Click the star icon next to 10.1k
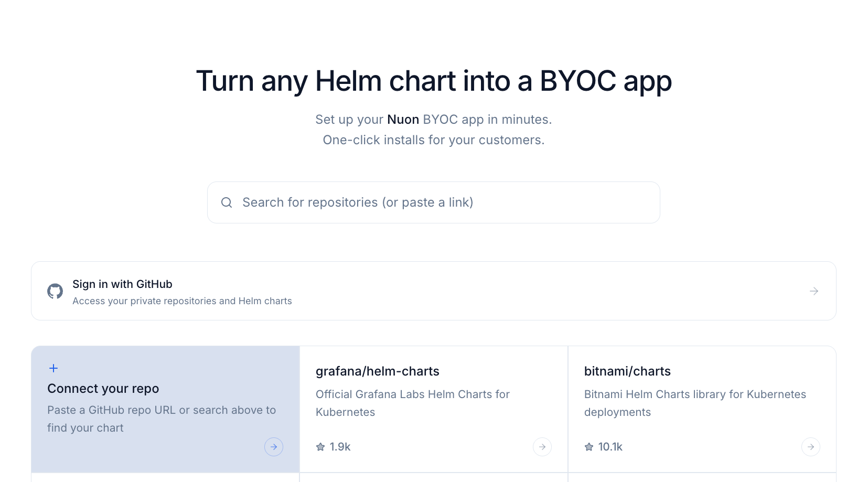 [x=589, y=447]
